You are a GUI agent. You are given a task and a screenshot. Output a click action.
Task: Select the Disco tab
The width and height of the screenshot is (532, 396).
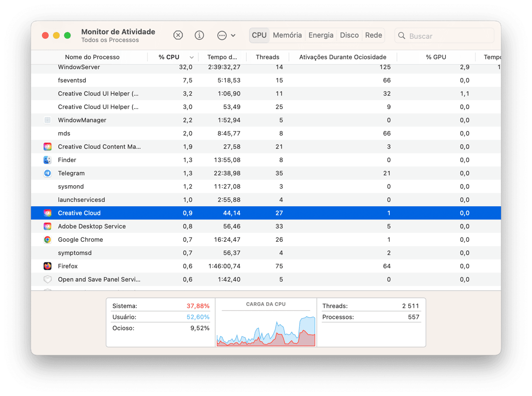(x=349, y=35)
